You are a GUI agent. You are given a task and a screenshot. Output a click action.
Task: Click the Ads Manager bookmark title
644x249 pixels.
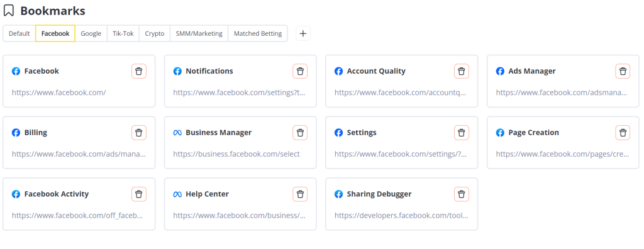532,71
